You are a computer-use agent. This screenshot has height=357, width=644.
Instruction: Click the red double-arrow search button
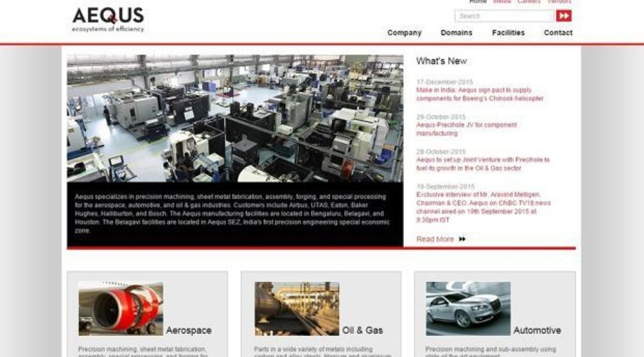pyautogui.click(x=563, y=16)
